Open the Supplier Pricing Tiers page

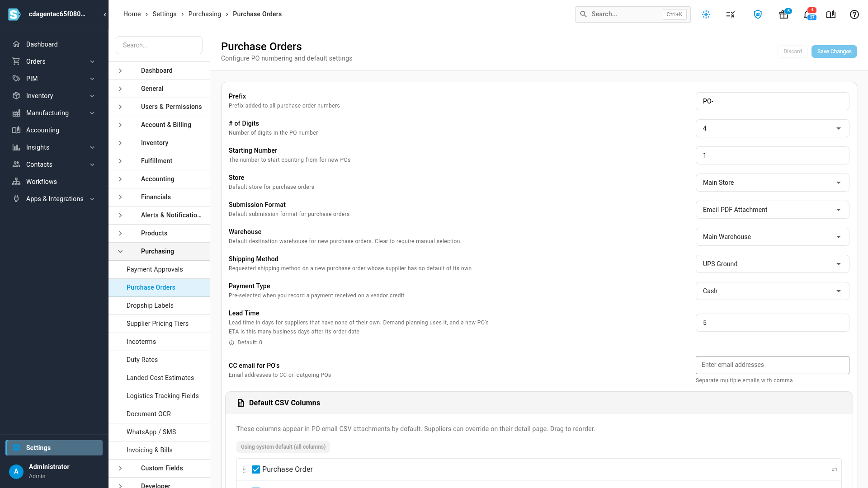tap(159, 324)
